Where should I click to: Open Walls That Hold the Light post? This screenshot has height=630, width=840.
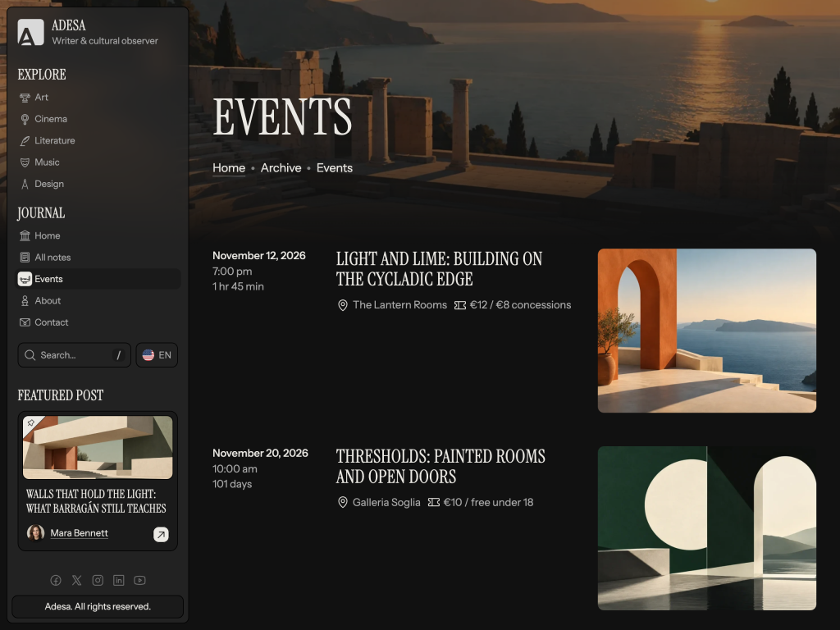pos(97,501)
